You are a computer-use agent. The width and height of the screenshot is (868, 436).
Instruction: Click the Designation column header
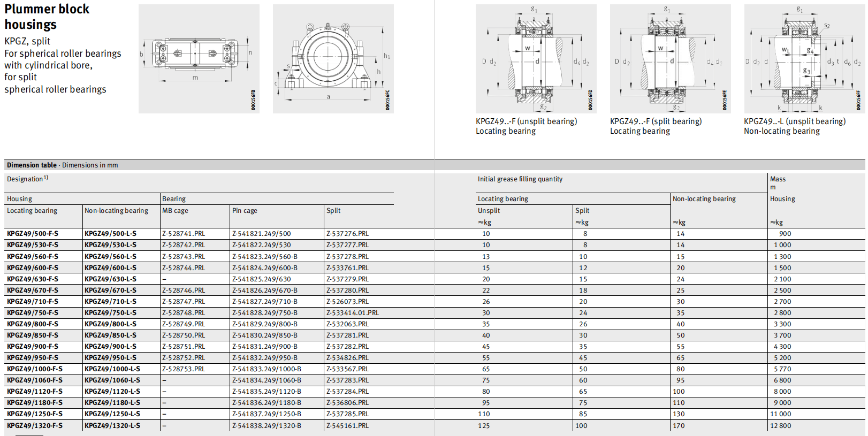coord(27,179)
